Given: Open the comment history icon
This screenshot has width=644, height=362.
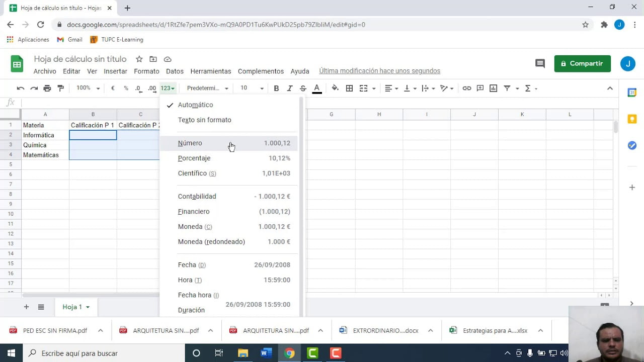Looking at the screenshot, I should click(x=540, y=63).
